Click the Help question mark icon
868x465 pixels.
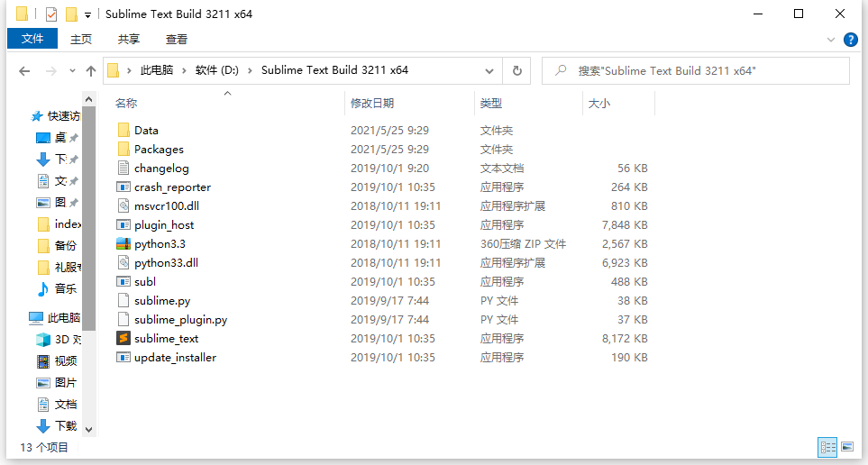850,40
